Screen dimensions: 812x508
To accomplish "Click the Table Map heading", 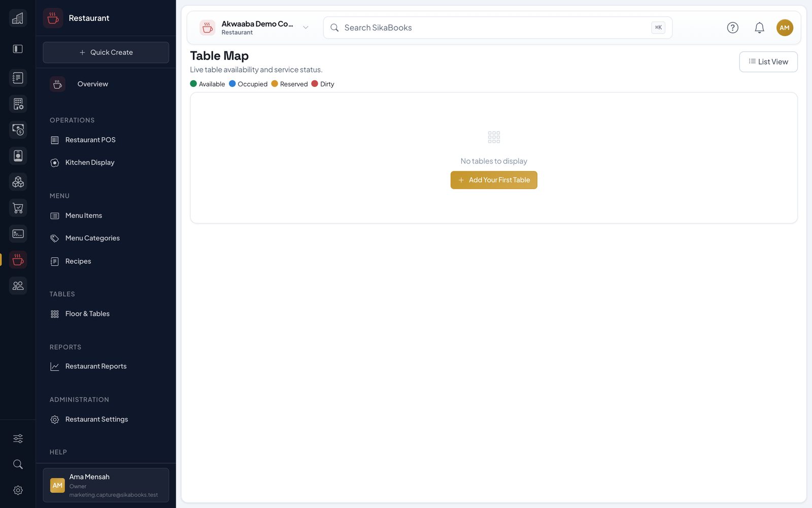I will (219, 56).
